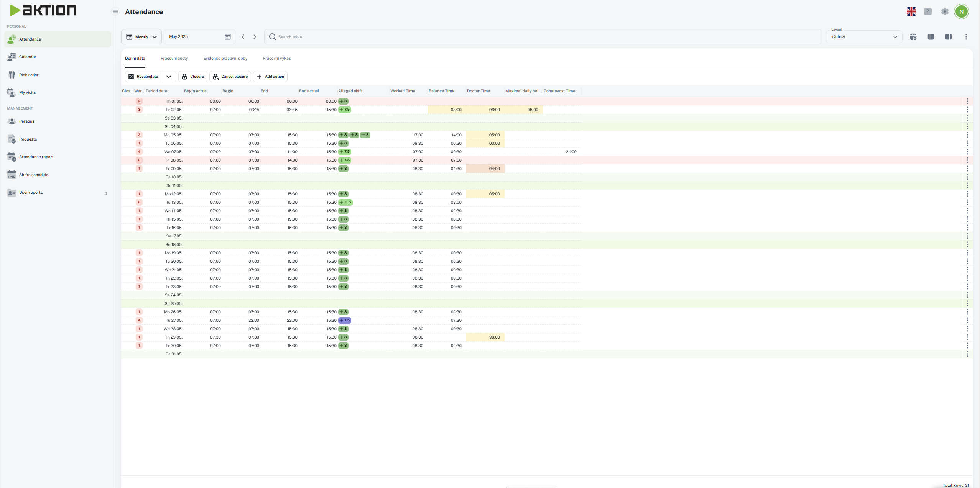Image resolution: width=980 pixels, height=488 pixels.
Task: Open the Layout výchozí dropdown
Action: click(x=863, y=37)
